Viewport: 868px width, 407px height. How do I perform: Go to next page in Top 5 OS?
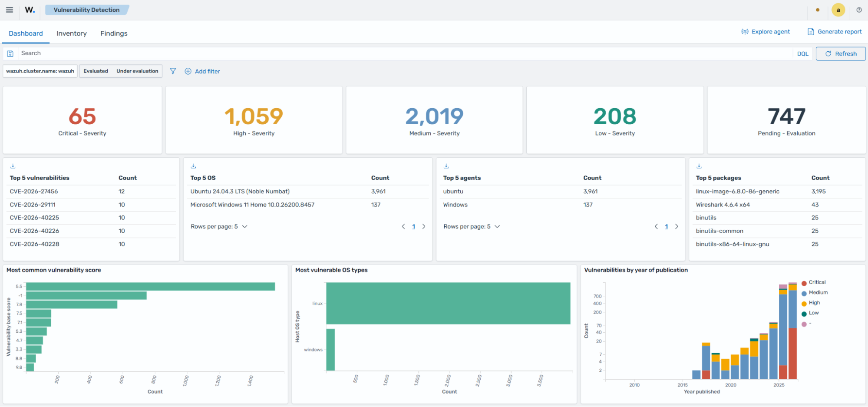[x=424, y=226]
